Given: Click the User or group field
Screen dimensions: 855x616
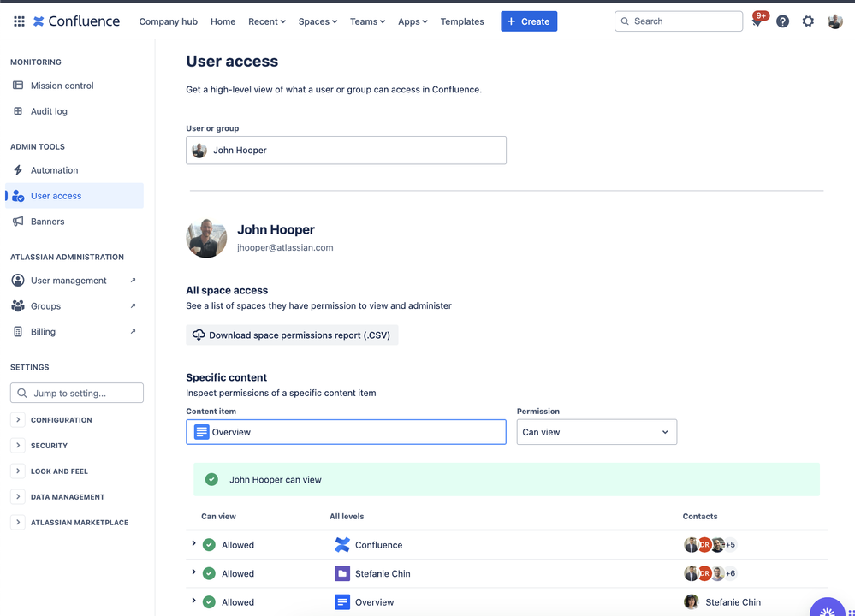Looking at the screenshot, I should coord(346,150).
